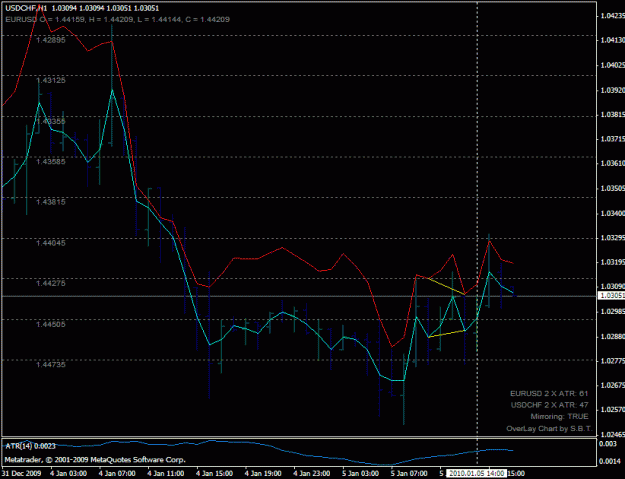This screenshot has height=479, width=625.
Task: Click the 5 Jan 07:00 time axis label
Action: [409, 473]
